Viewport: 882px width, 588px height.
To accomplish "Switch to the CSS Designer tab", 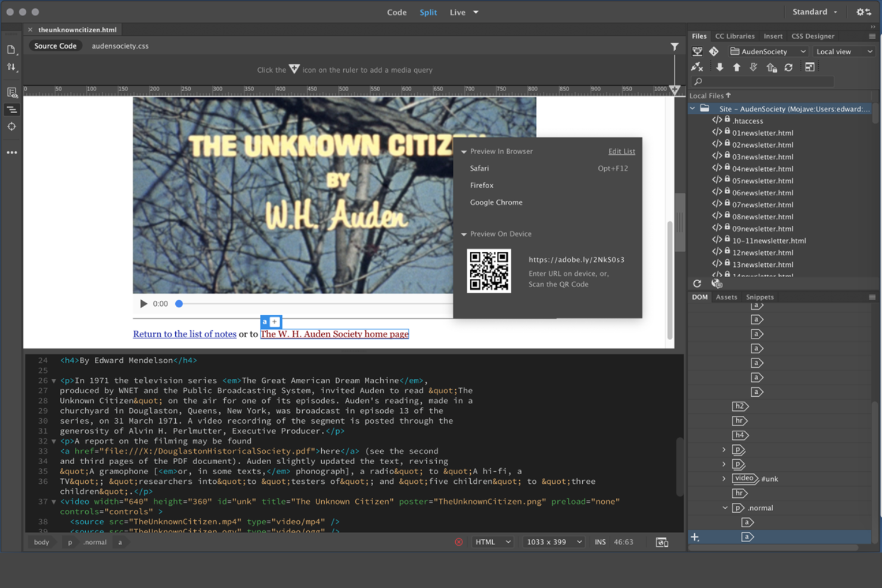I will (812, 36).
